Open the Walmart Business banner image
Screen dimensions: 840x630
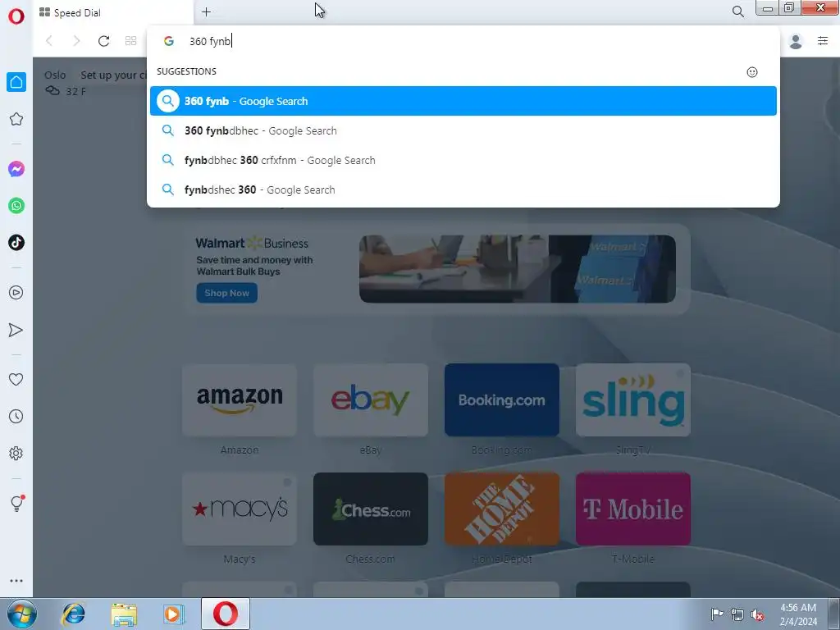[517, 269]
